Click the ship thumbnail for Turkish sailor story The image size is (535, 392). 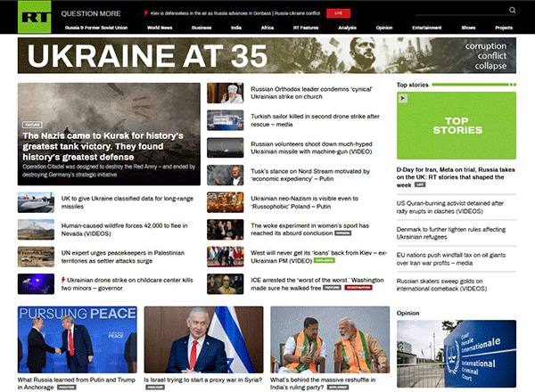(226, 120)
